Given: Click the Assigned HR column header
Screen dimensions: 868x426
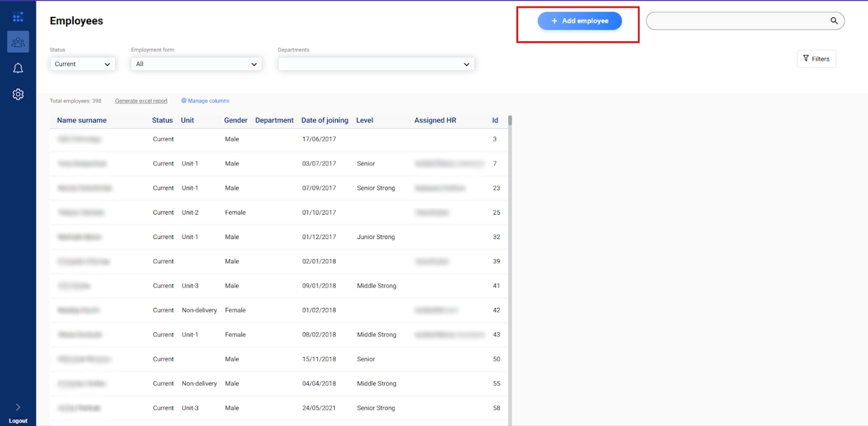Looking at the screenshot, I should [435, 121].
